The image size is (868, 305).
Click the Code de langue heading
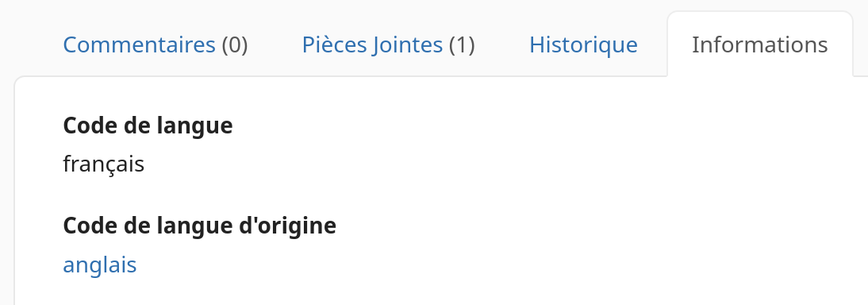click(148, 125)
